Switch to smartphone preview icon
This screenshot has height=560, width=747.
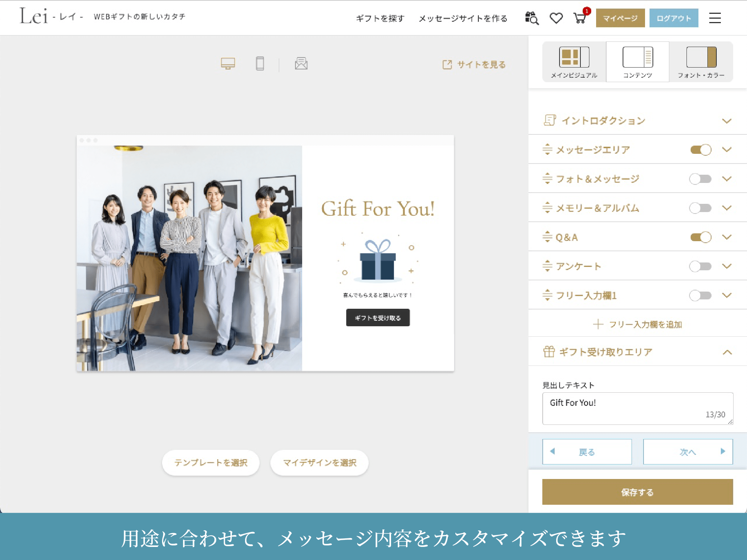[260, 63]
